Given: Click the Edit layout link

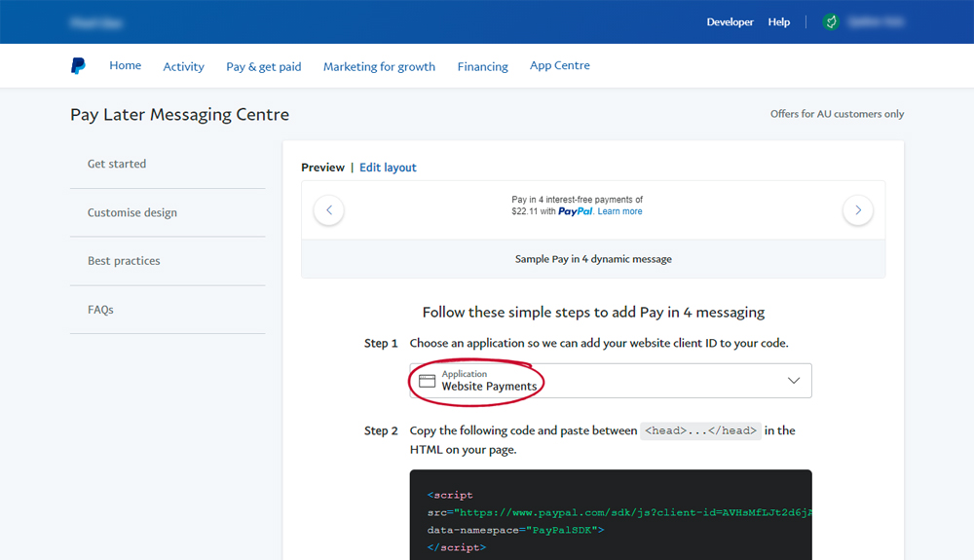Looking at the screenshot, I should 388,168.
